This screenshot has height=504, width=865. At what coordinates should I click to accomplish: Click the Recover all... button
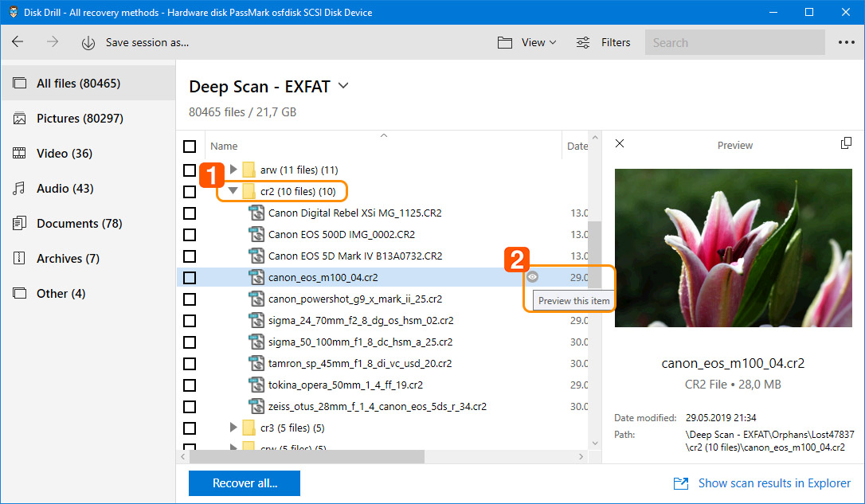245,483
